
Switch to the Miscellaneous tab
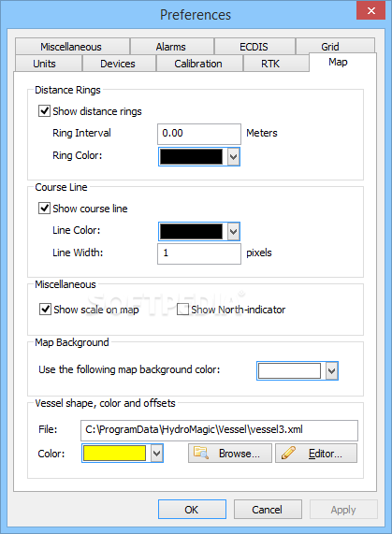71,47
